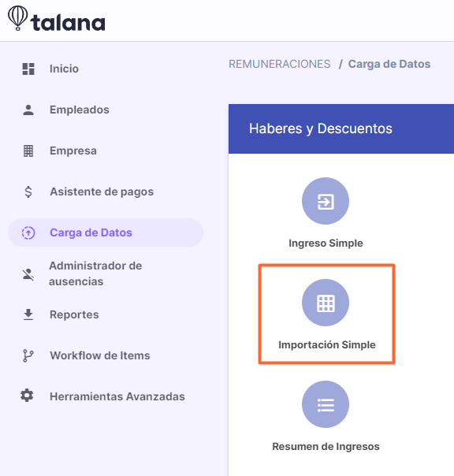Click the Reportes download icon
This screenshot has width=454, height=476.
pos(28,314)
